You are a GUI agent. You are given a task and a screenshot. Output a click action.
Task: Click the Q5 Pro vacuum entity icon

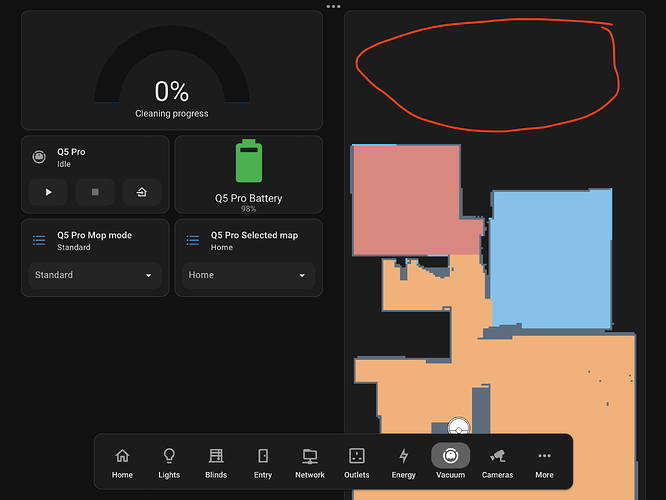tap(38, 157)
